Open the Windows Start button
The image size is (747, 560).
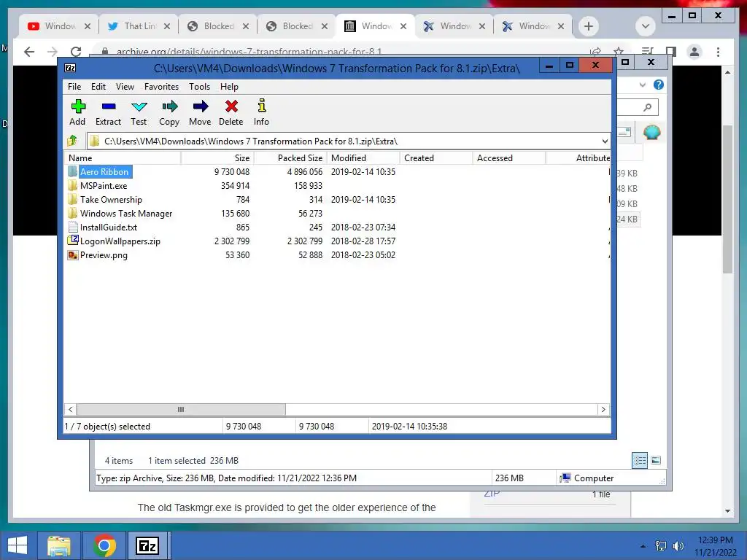tap(18, 545)
